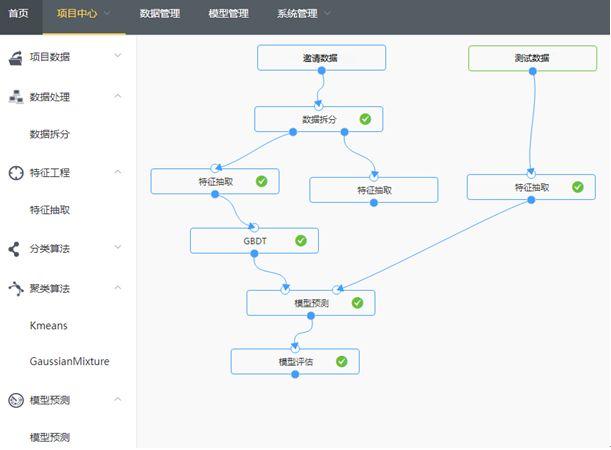The height and width of the screenshot is (450, 611).
Task: Collapse the 聚类算法 section chevron
Action: pyautogui.click(x=118, y=288)
